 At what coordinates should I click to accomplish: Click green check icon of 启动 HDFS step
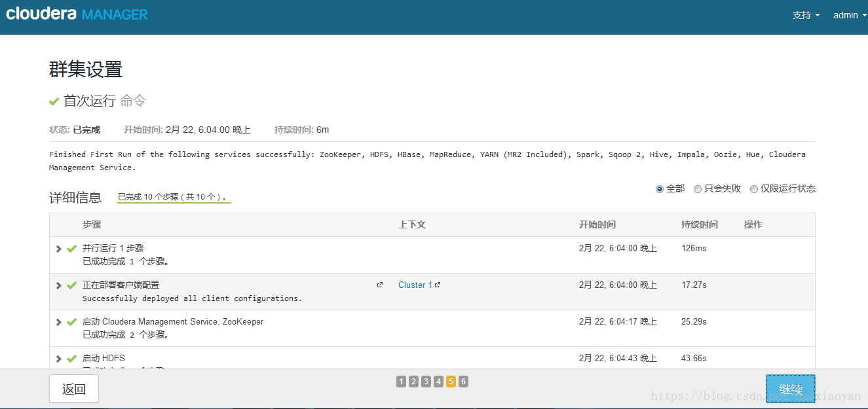tap(72, 359)
